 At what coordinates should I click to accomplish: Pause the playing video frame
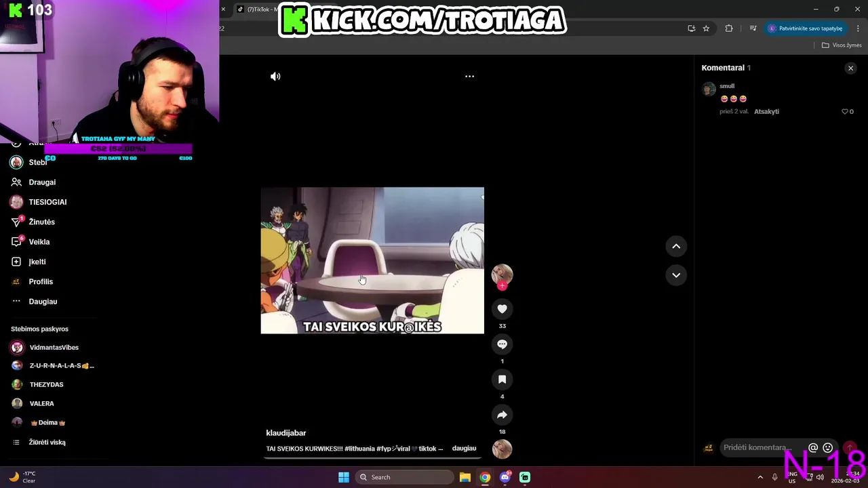click(x=372, y=260)
